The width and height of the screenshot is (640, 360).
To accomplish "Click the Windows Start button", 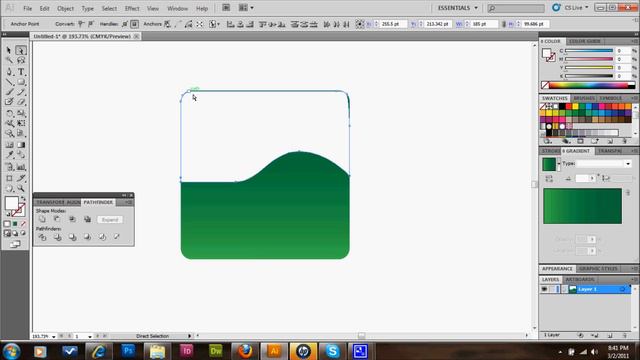I will tap(11, 351).
